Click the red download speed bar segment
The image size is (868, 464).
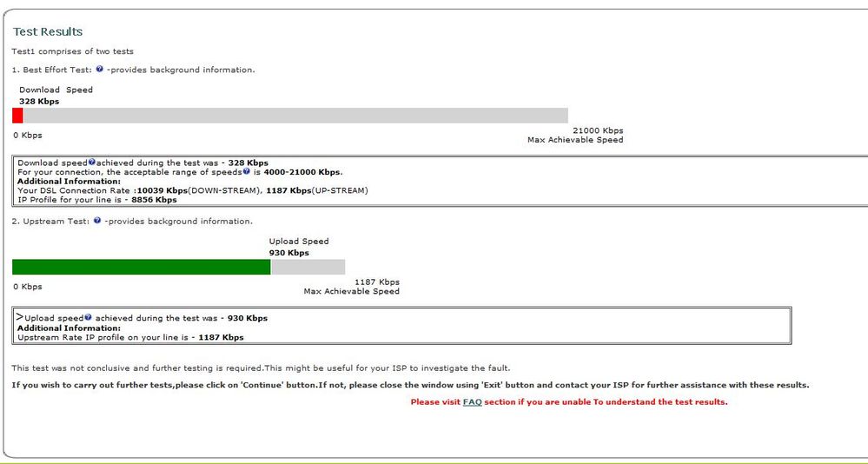click(17, 116)
